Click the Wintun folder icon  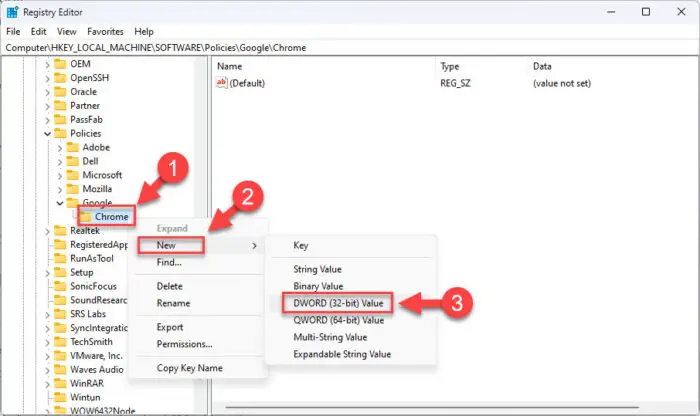(x=60, y=397)
